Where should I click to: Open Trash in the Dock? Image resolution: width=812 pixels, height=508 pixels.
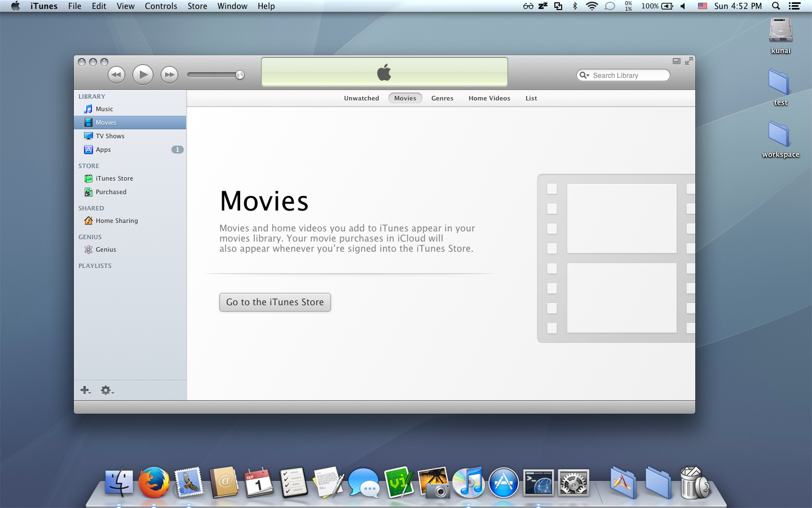click(x=694, y=483)
